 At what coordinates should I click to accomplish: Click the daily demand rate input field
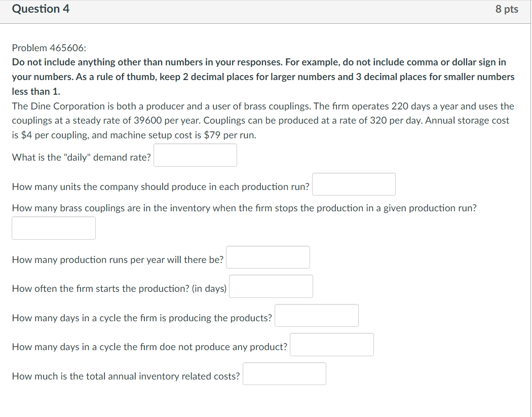[x=195, y=155]
